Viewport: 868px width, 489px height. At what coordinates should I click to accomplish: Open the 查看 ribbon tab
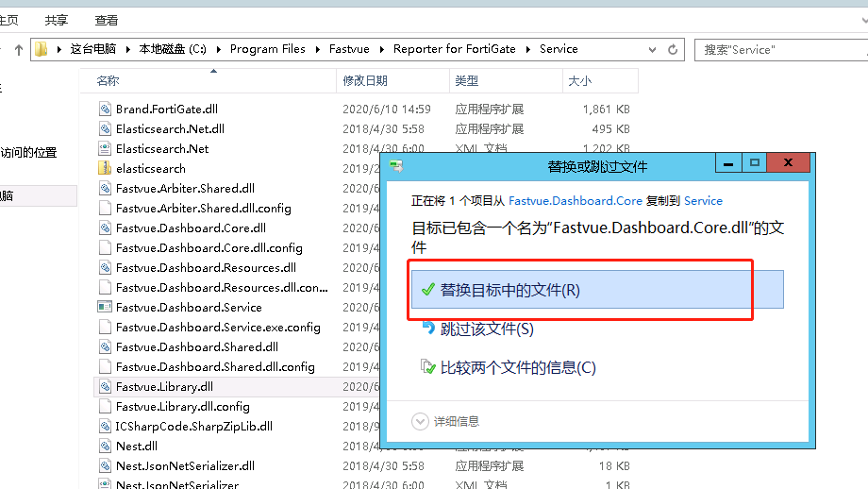pyautogui.click(x=107, y=21)
